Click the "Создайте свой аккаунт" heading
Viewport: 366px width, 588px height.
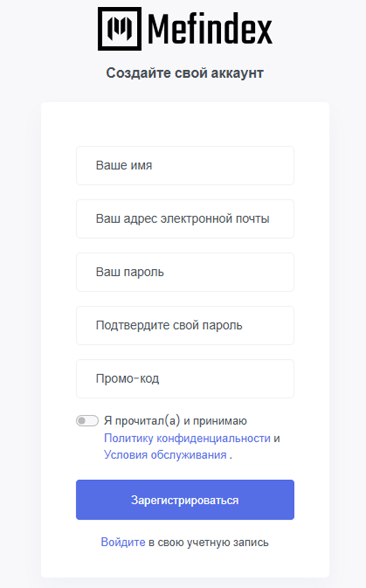tap(184, 73)
